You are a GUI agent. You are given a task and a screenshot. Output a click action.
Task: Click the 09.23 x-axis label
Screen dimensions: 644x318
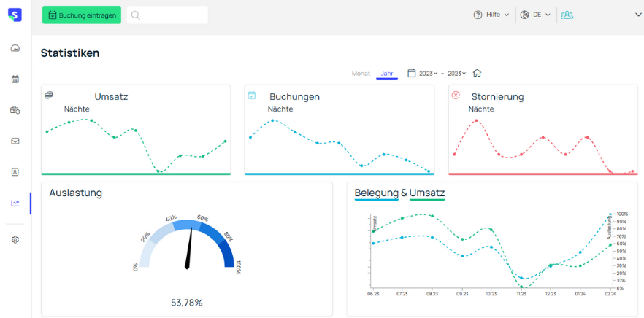coord(462,294)
